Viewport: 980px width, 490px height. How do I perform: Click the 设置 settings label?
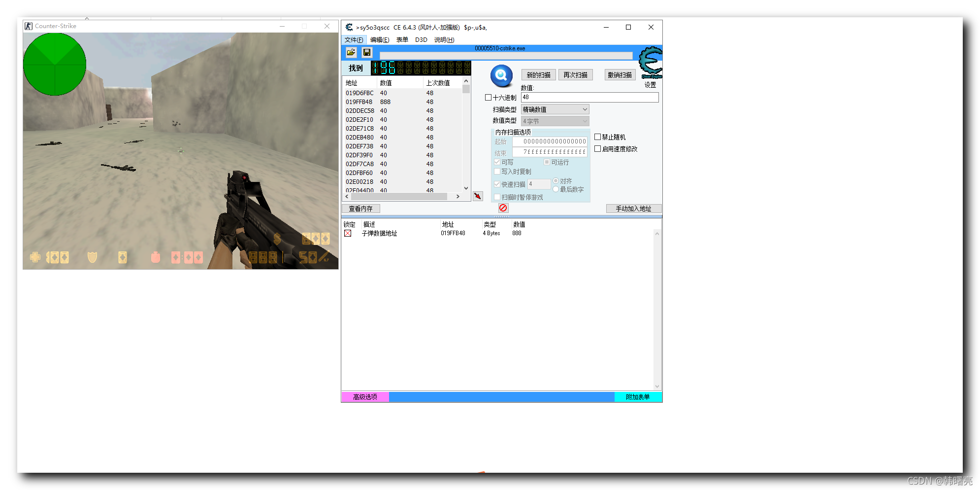pyautogui.click(x=651, y=85)
